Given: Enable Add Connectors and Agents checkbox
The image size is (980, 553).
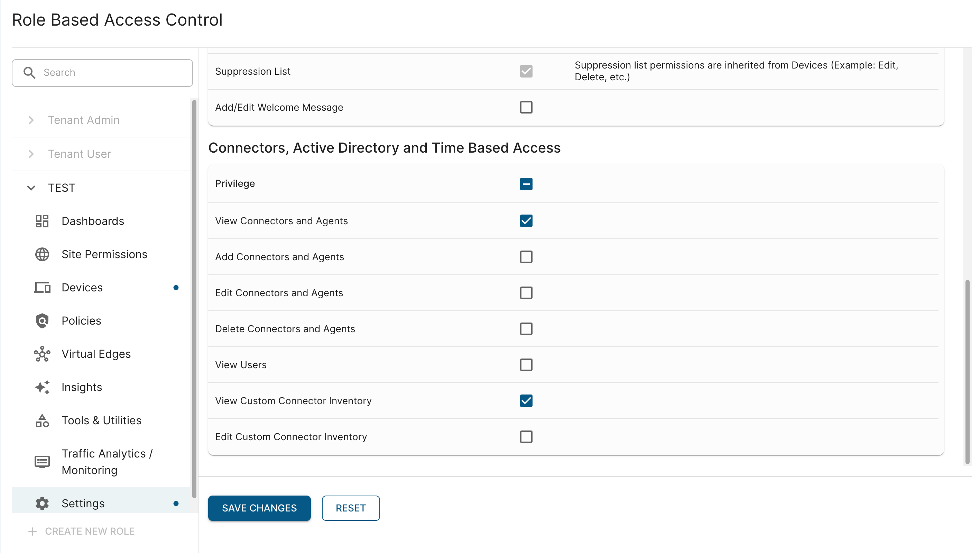Looking at the screenshot, I should tap(526, 257).
